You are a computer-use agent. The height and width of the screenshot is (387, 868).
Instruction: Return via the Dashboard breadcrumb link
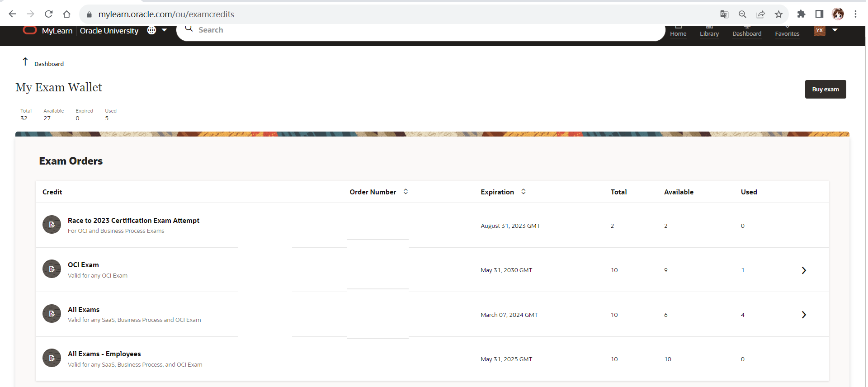[49, 64]
